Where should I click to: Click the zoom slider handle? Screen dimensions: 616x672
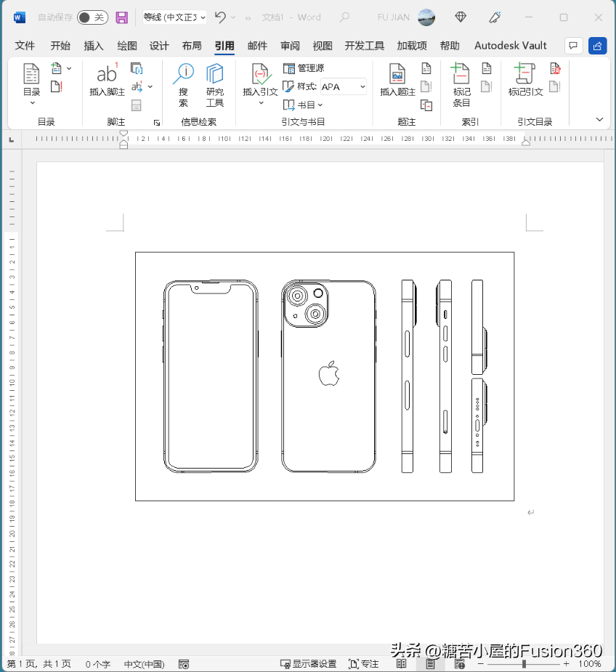pos(524,664)
